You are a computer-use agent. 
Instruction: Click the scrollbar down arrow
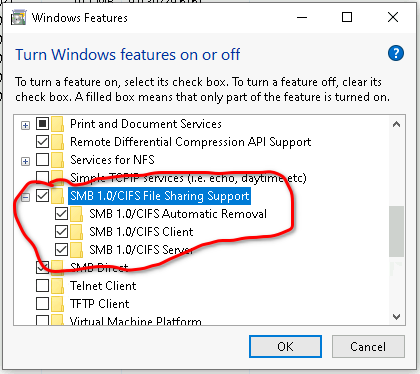click(x=396, y=316)
